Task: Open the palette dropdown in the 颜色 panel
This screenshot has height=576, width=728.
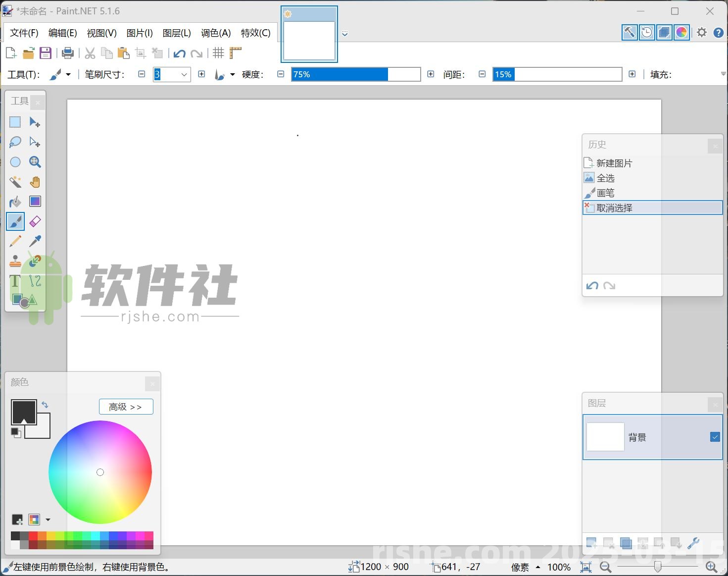Action: (48, 519)
